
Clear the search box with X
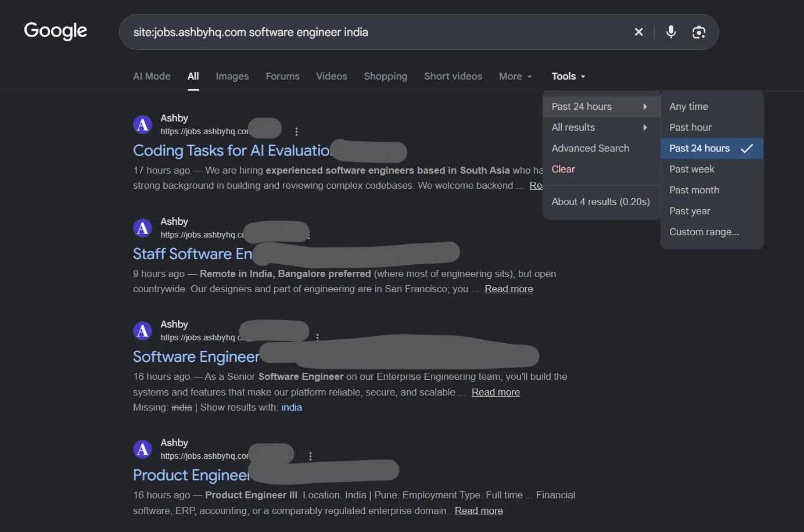pyautogui.click(x=638, y=32)
